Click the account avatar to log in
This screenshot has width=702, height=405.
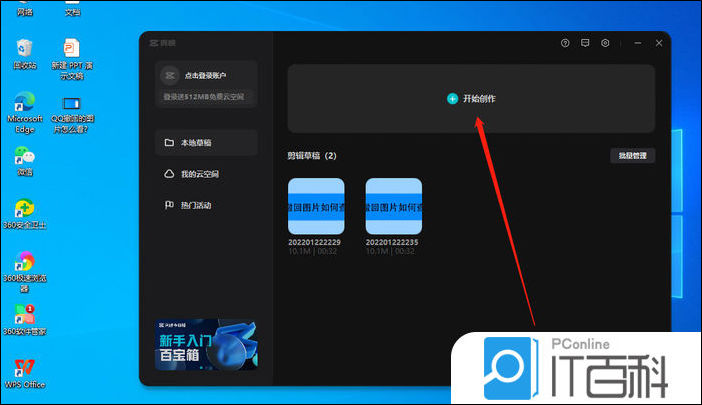tap(170, 76)
